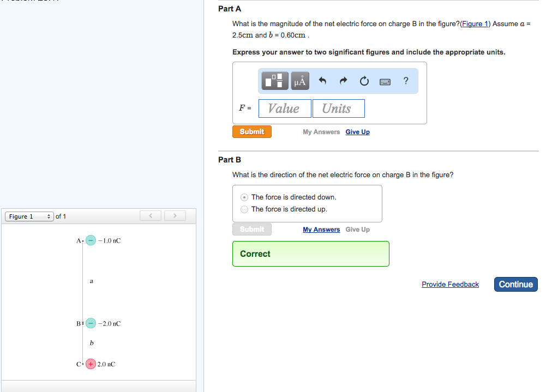Select "The force is directed up" option
The image size is (552, 392).
click(x=244, y=209)
